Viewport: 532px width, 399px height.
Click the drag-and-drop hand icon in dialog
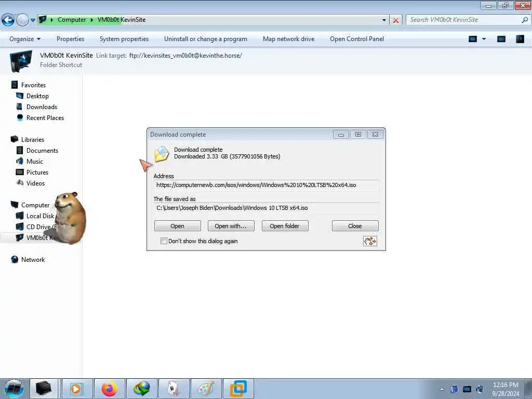pos(370,241)
